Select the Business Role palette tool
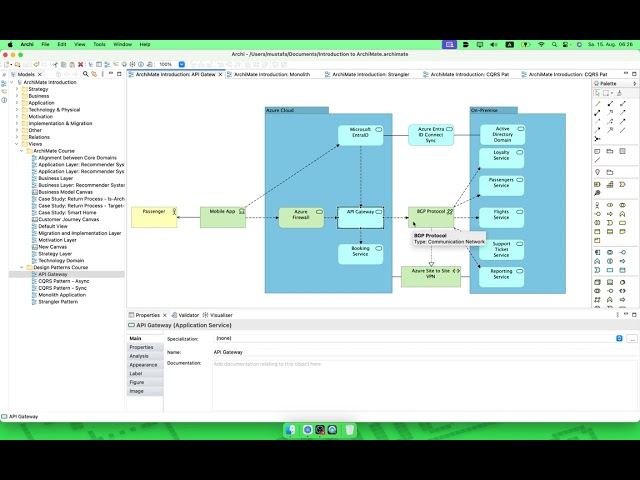This screenshot has height=480, width=640. tap(610, 205)
